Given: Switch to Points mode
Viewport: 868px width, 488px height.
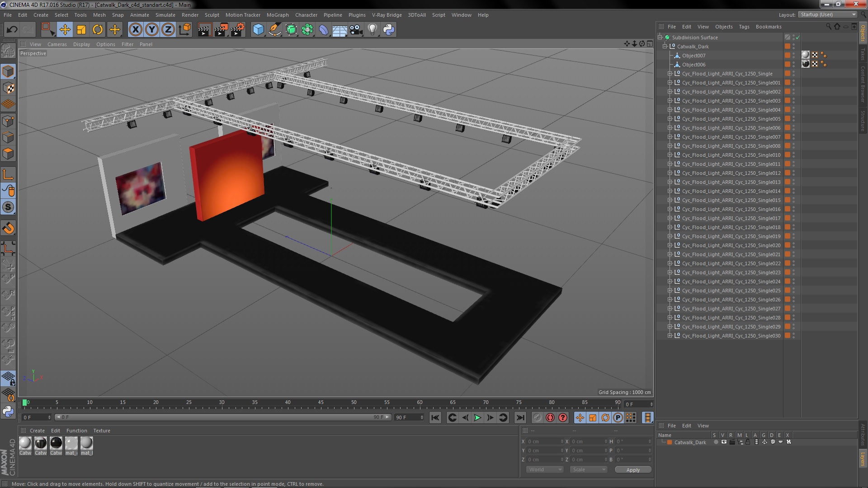Looking at the screenshot, I should tap(8, 121).
